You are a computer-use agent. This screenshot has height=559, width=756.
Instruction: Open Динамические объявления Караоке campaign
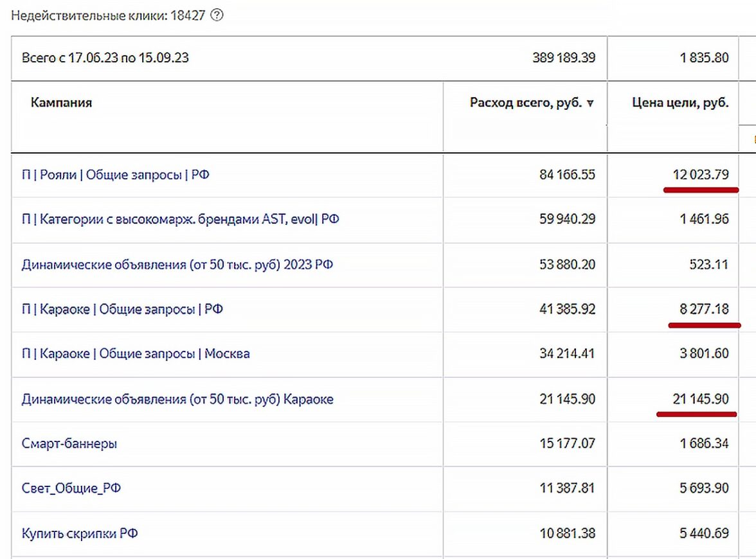click(x=177, y=400)
